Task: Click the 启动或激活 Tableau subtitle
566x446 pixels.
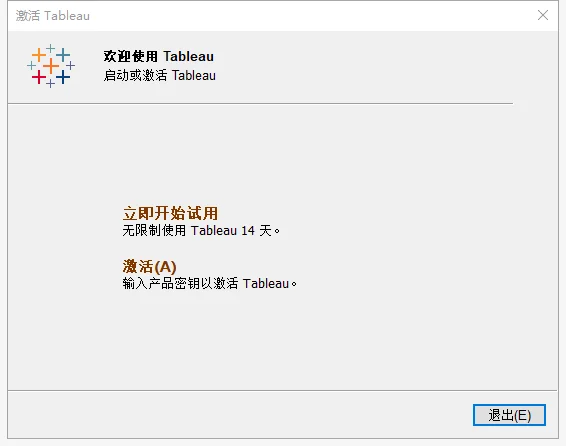Action: (160, 75)
